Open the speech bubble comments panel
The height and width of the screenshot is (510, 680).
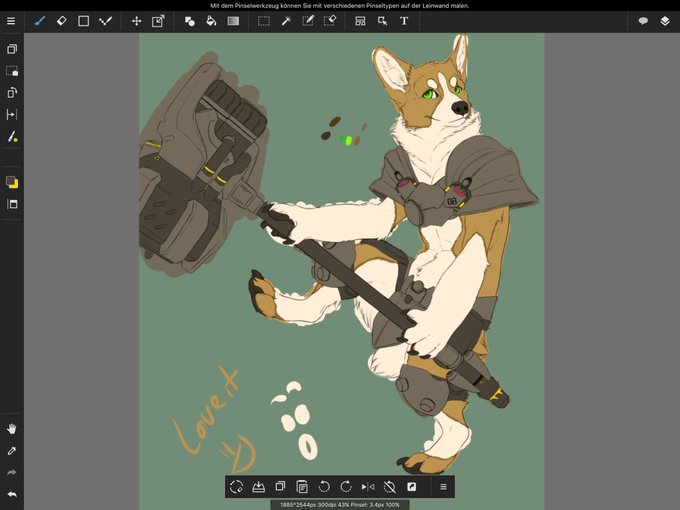(643, 21)
